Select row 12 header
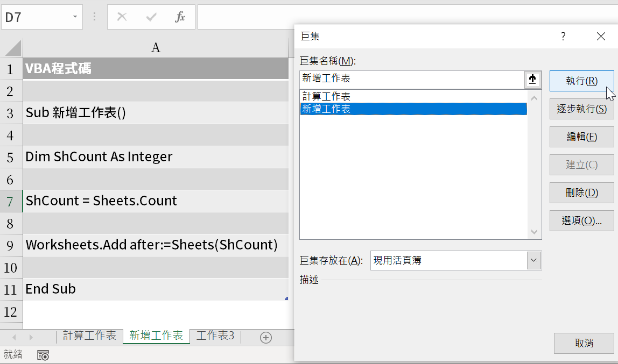The height and width of the screenshot is (364, 618). [x=11, y=312]
